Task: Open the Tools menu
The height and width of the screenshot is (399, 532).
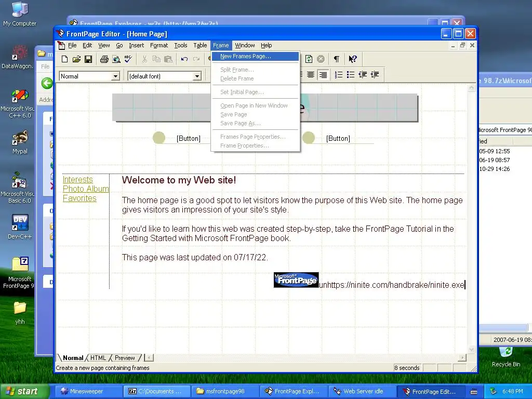Action: click(180, 45)
